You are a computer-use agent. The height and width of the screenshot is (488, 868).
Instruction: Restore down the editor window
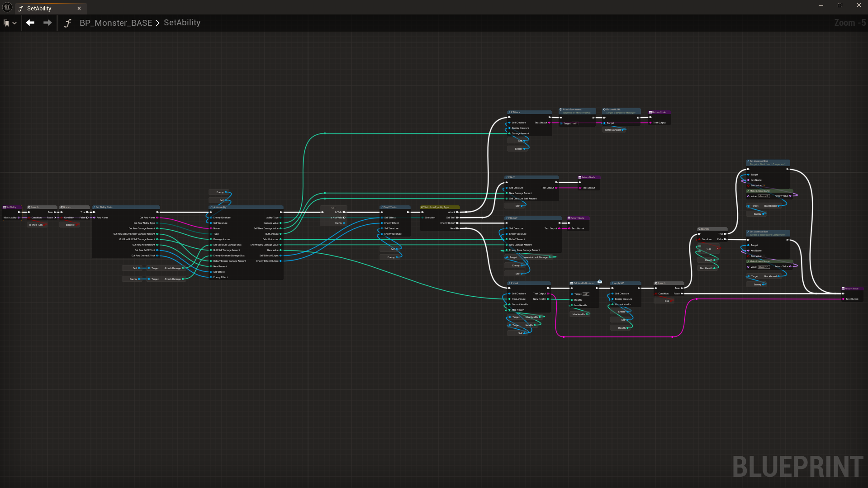(x=840, y=5)
